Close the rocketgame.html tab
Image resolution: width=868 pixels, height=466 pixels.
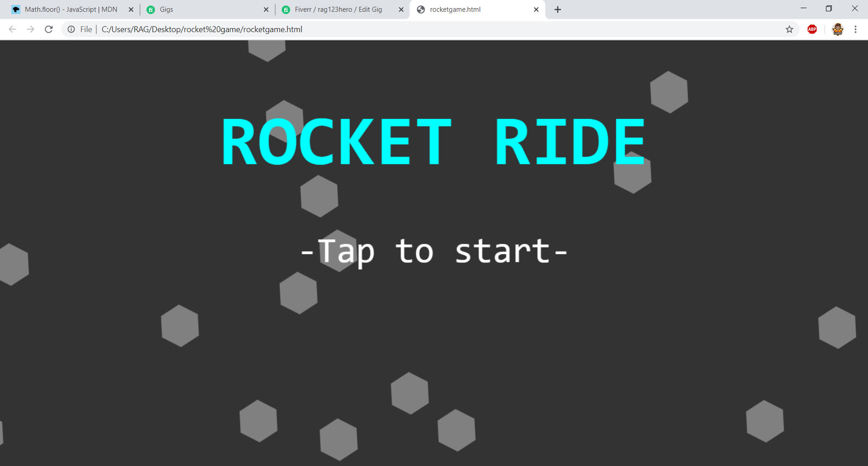pos(536,10)
